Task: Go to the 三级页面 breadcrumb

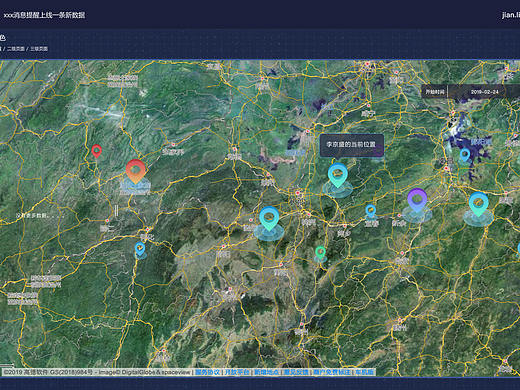Action: click(x=39, y=49)
